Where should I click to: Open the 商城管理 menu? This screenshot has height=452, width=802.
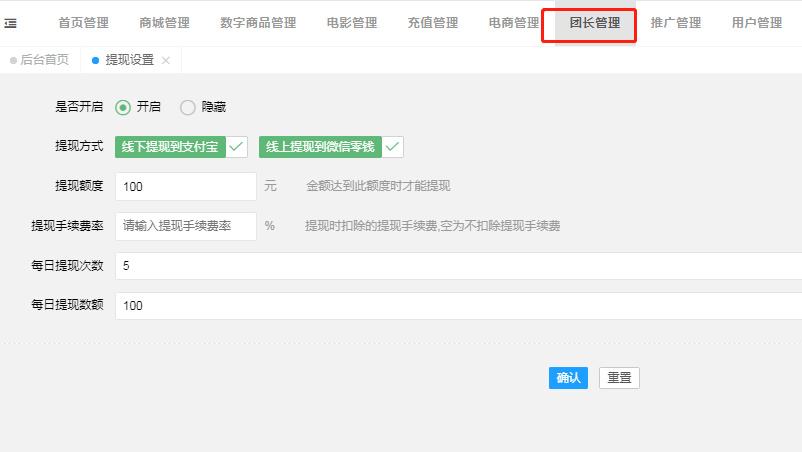click(x=164, y=23)
